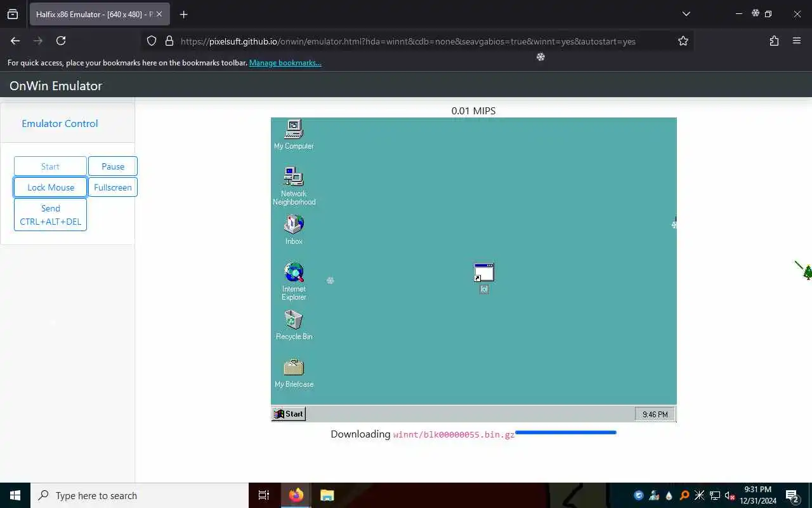List all tabs dropdown arrow
Image resolution: width=812 pixels, height=508 pixels.
(686, 14)
